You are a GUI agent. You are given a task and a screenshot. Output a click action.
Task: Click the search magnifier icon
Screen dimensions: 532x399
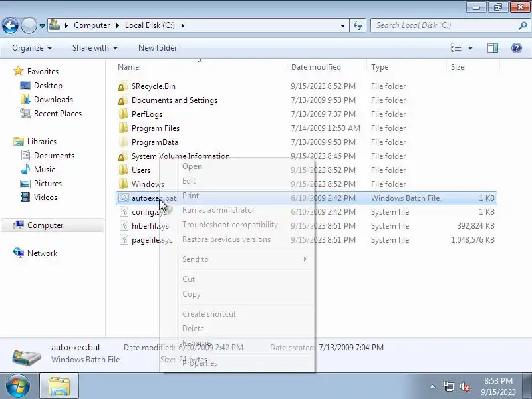tap(523, 25)
